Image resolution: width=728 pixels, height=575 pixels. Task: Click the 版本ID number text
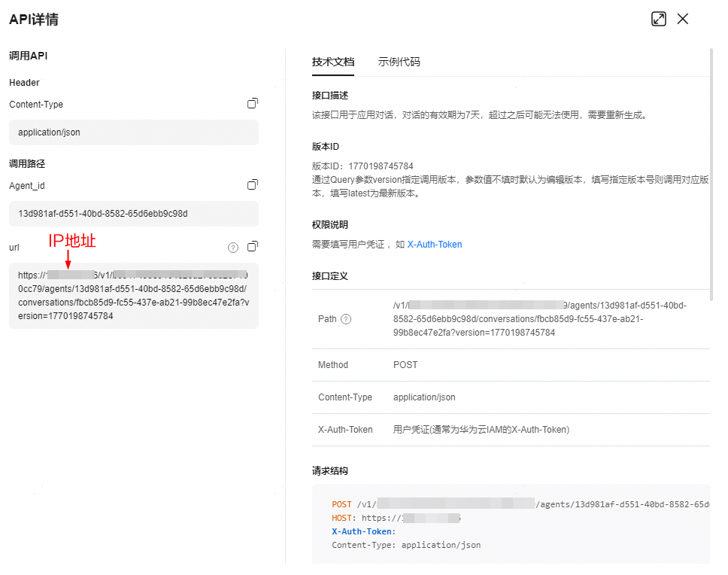[381, 166]
